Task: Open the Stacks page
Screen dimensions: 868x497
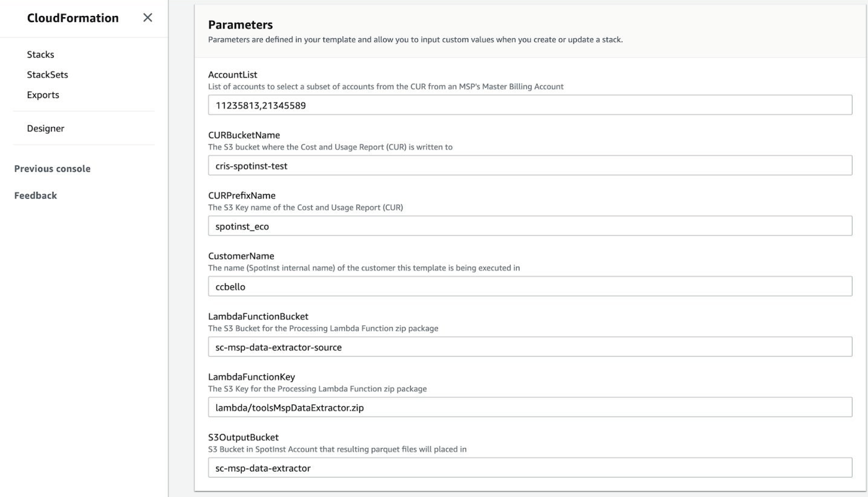Action: point(41,54)
